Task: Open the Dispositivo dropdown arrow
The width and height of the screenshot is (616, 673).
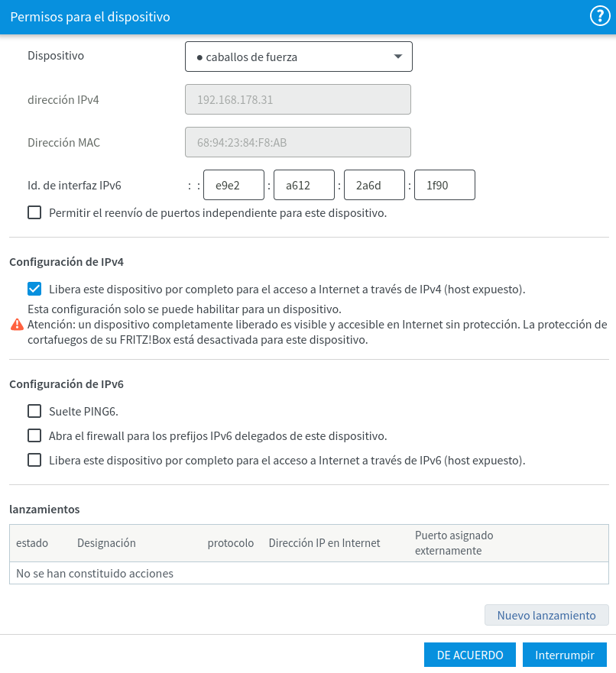Action: [397, 57]
